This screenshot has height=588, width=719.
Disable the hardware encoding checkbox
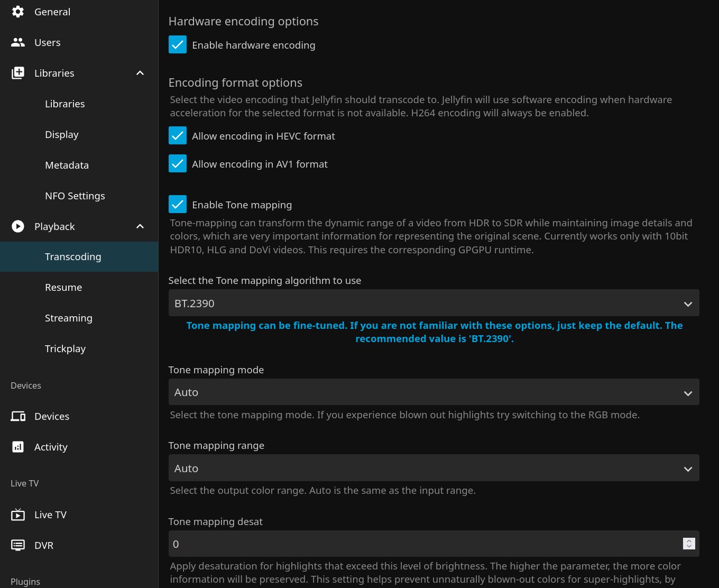(x=178, y=45)
